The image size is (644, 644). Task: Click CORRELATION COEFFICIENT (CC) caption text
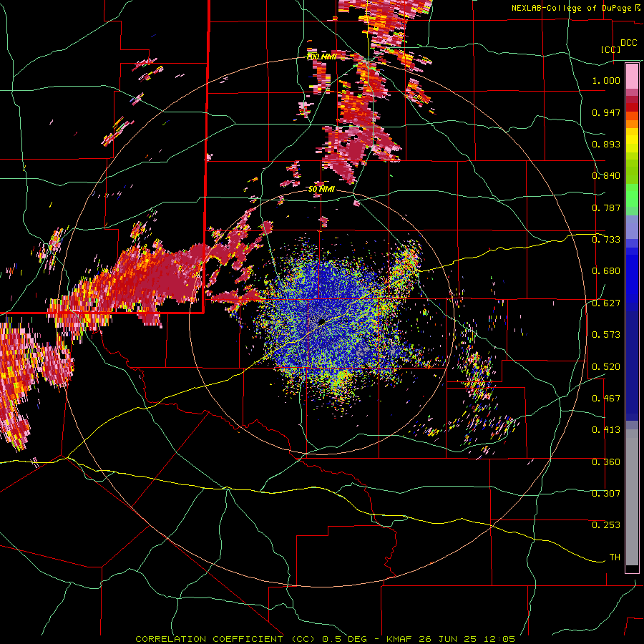tap(225, 639)
